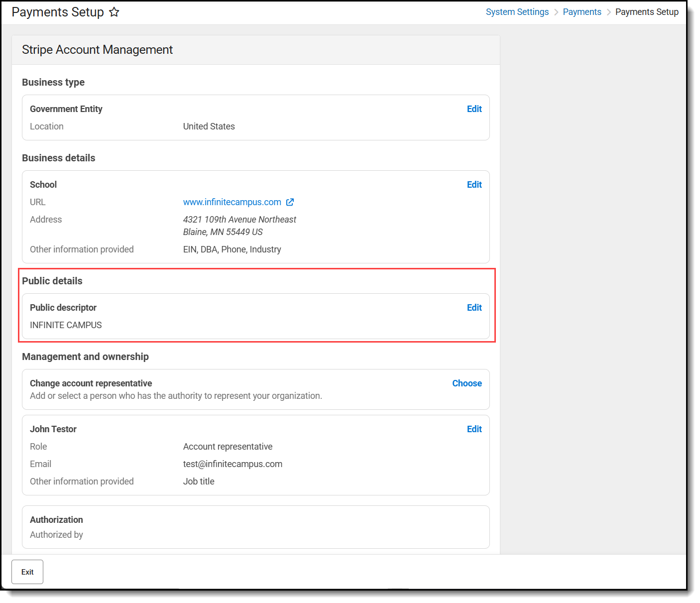700x603 pixels.
Task: Select the INFINITE CAMPUS descriptor value
Action: pyautogui.click(x=66, y=325)
